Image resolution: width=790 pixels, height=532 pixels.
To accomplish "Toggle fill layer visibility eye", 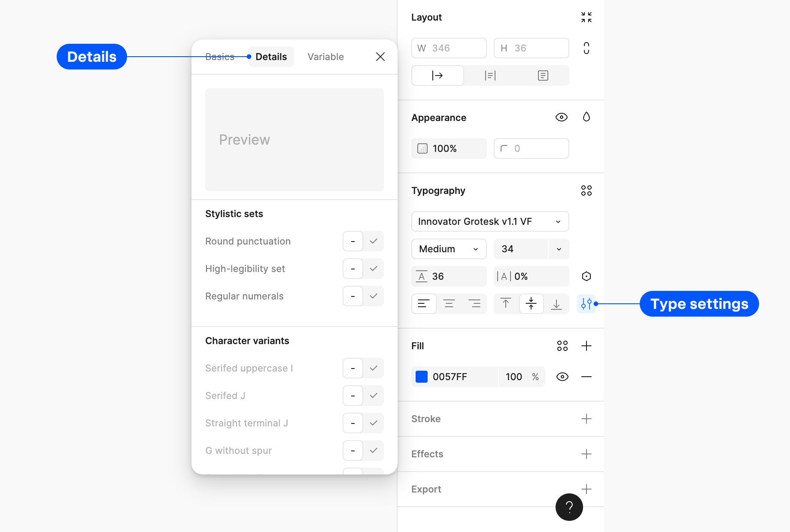I will (562, 377).
